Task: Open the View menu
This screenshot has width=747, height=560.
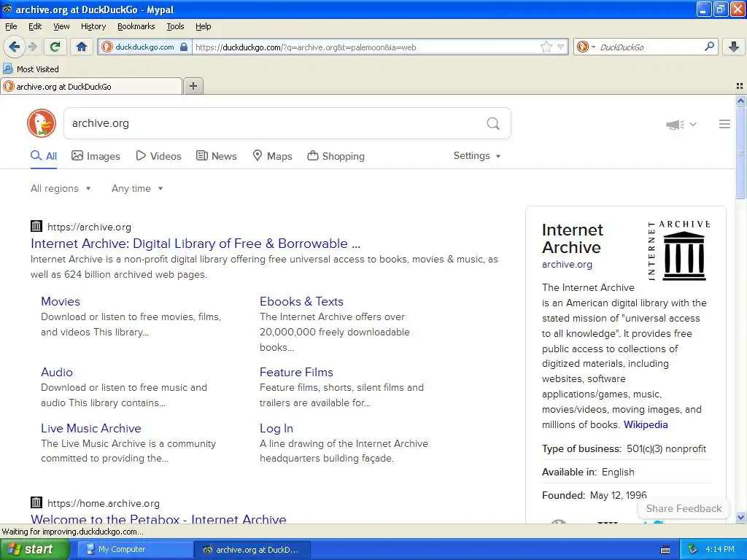Action: point(61,26)
